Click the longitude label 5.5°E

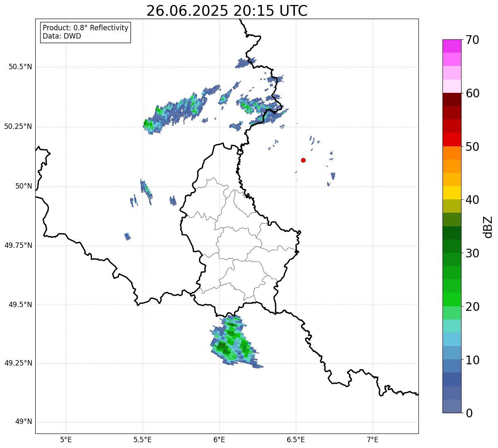(x=143, y=439)
